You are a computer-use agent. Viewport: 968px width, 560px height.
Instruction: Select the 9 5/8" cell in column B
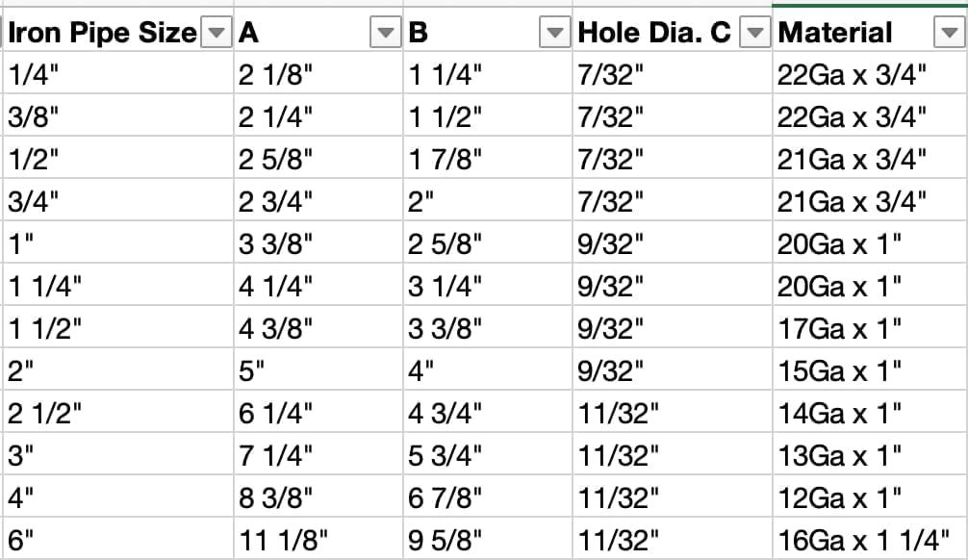[488, 539]
